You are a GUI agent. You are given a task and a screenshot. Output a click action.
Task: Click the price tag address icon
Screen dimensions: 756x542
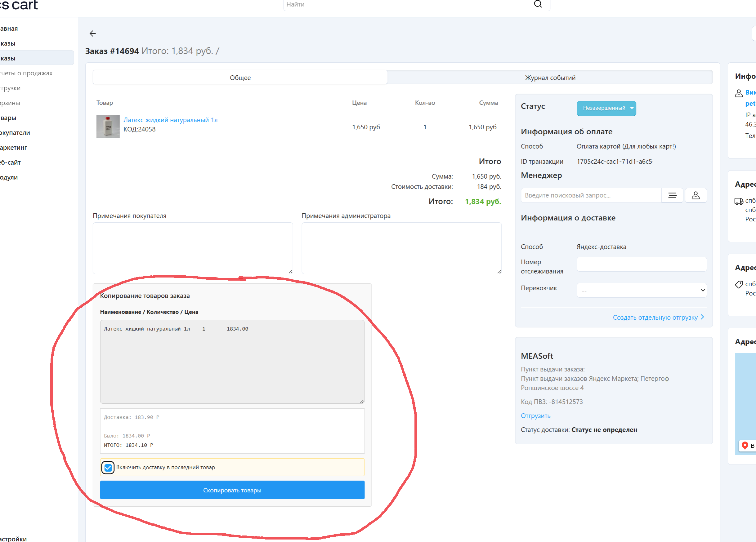[739, 285]
